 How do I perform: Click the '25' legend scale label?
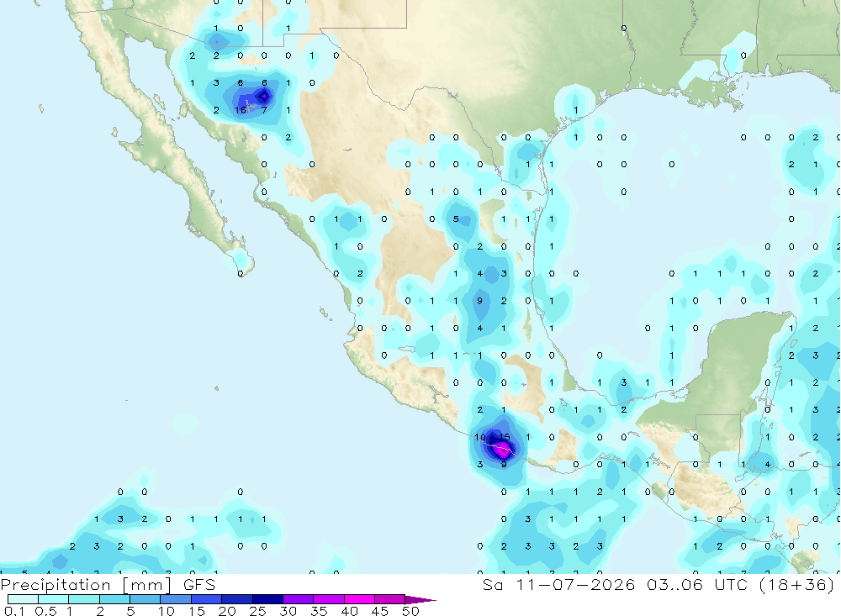pyautogui.click(x=257, y=611)
